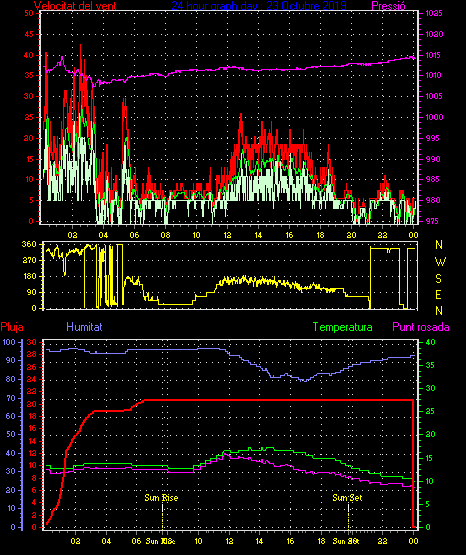This screenshot has width=466, height=555.
Task: Click the 'Velocitat del vent' title label
Action: (75, 6)
